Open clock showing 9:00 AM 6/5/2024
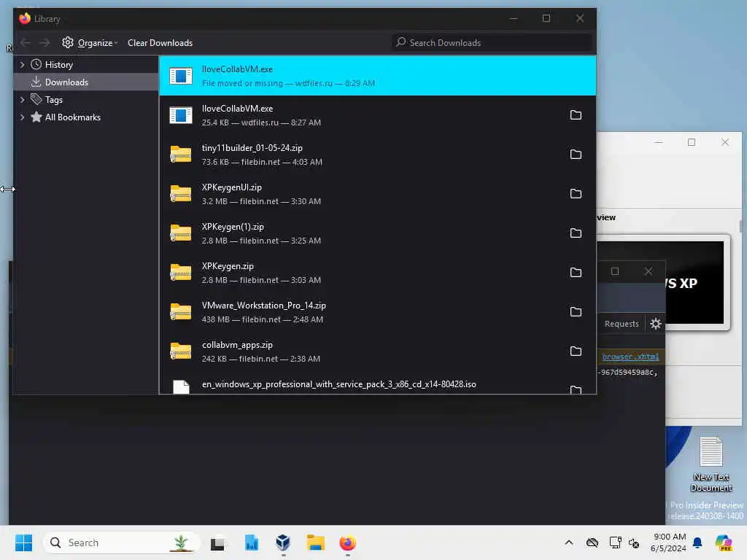 pos(668,542)
